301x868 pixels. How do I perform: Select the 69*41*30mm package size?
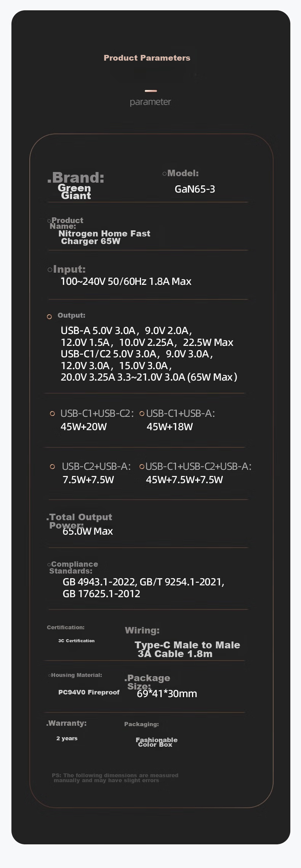(167, 694)
